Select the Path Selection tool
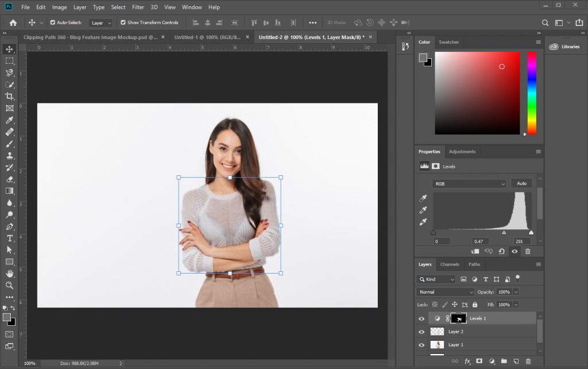 9,250
